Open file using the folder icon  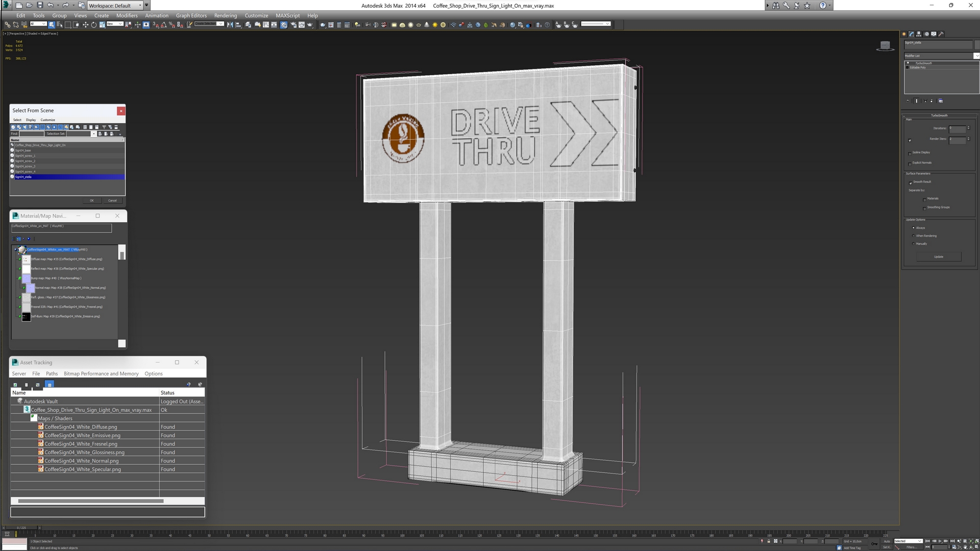click(30, 5)
